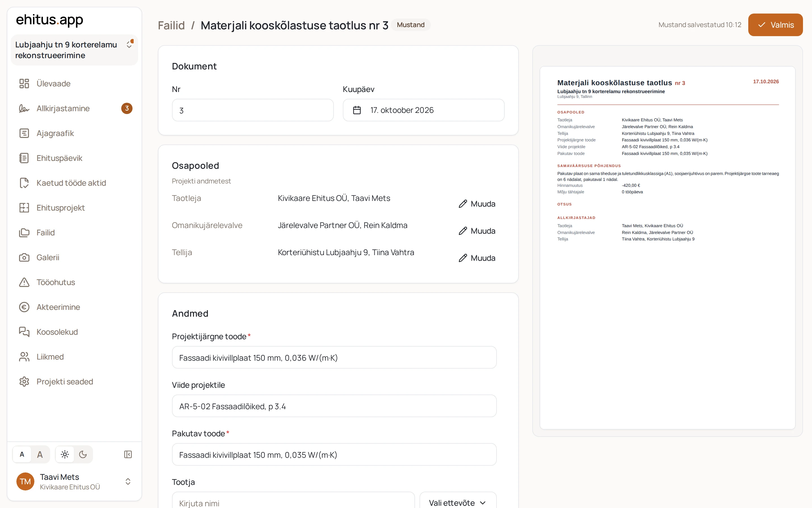Expand the project switcher Lubjaahju tn 9
Viewport: 812px width, 508px height.
(74, 50)
